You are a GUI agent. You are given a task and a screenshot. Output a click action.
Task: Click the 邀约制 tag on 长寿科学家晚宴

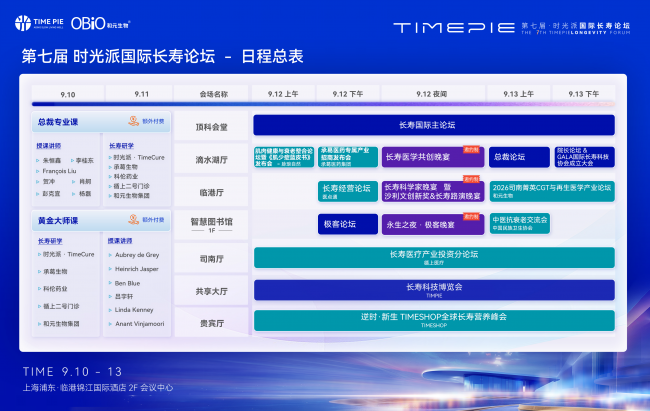point(471,179)
